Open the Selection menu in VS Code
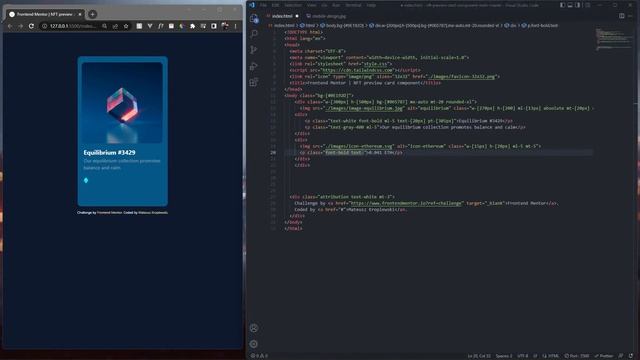The height and width of the screenshot is (360, 640). (293, 5)
